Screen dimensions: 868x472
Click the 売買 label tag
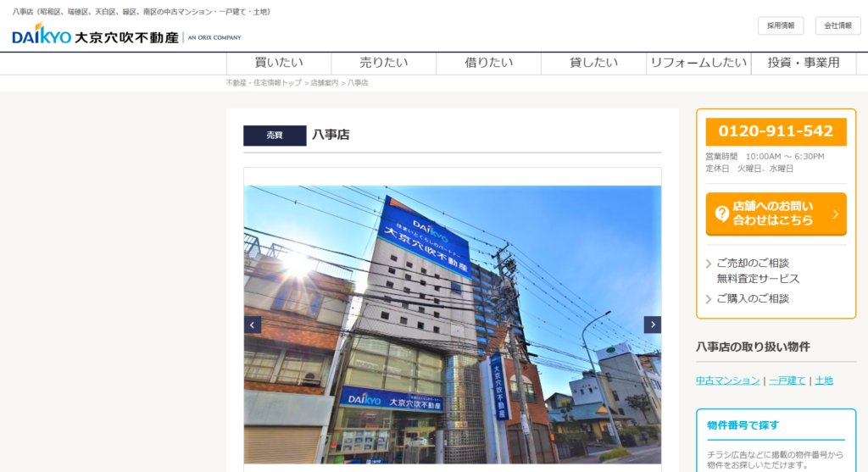click(x=275, y=136)
